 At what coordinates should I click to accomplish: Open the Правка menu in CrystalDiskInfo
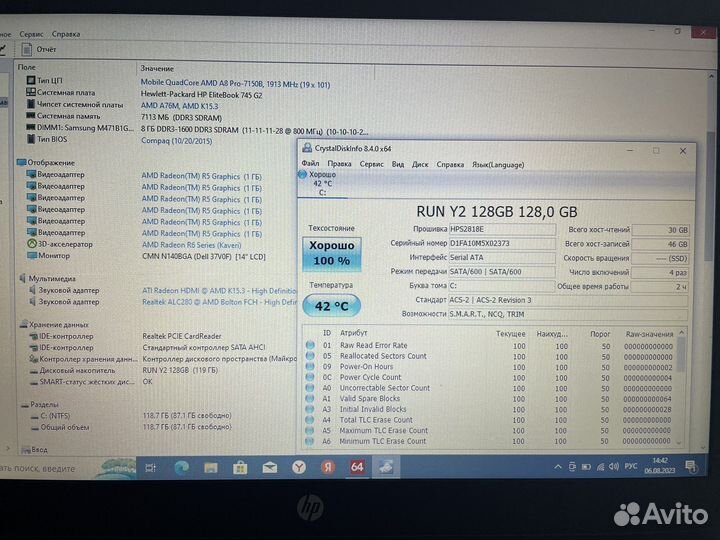pos(339,164)
